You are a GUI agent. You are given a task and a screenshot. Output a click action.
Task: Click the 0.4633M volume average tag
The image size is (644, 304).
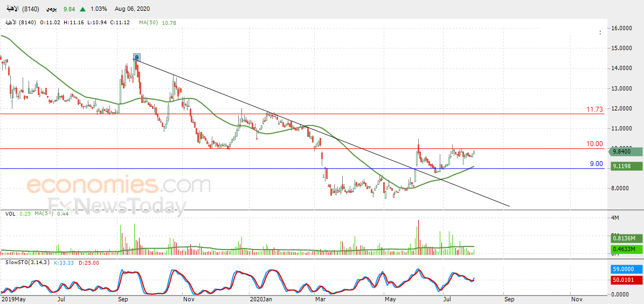pyautogui.click(x=626, y=248)
